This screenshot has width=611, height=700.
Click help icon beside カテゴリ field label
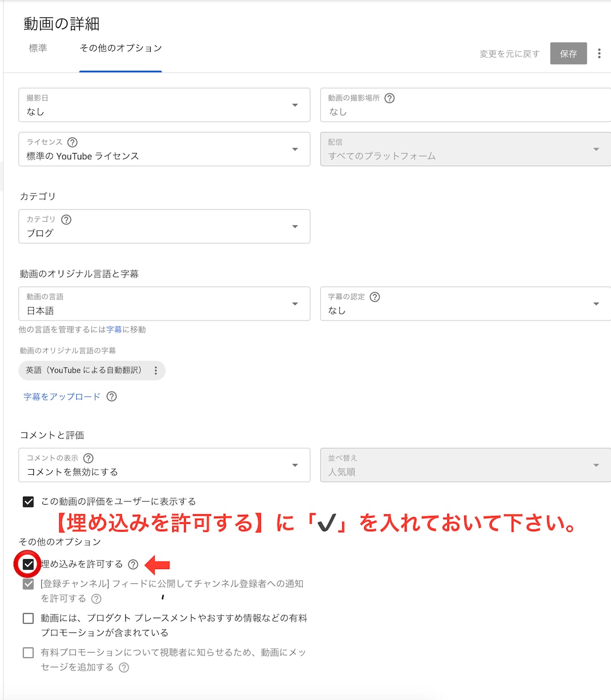click(x=66, y=220)
